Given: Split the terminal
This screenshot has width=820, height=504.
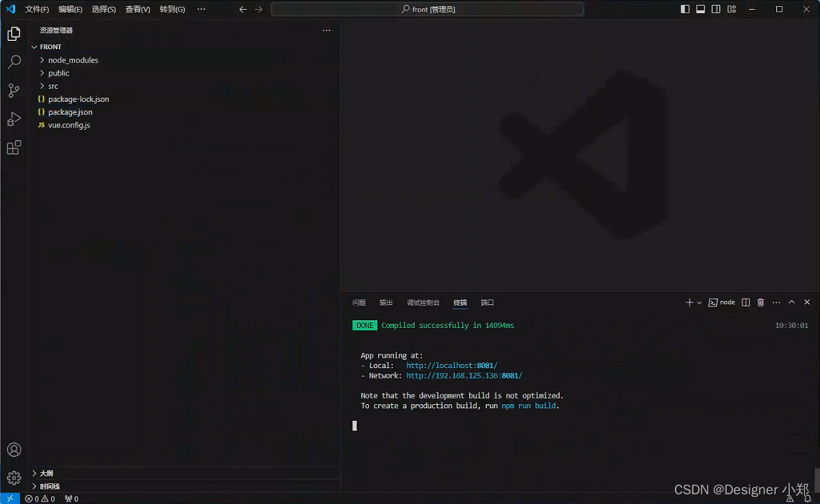Looking at the screenshot, I should (x=746, y=302).
